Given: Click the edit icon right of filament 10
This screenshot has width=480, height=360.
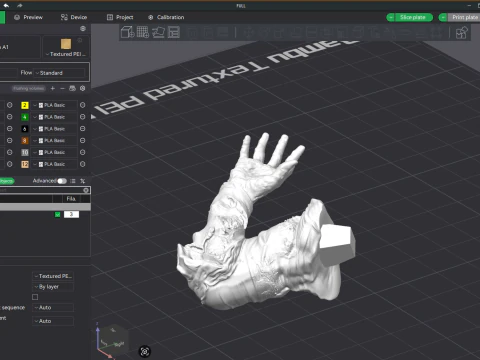Looking at the screenshot, I should (x=83, y=152).
